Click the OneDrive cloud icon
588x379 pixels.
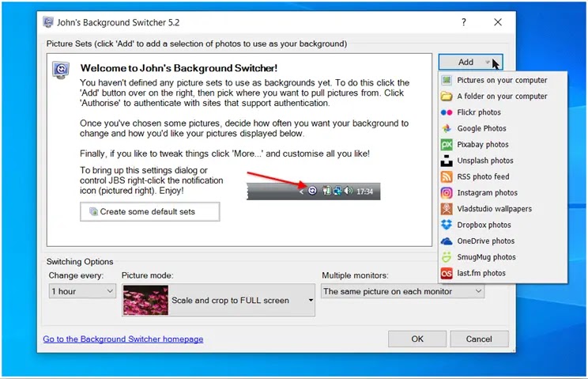tap(447, 241)
